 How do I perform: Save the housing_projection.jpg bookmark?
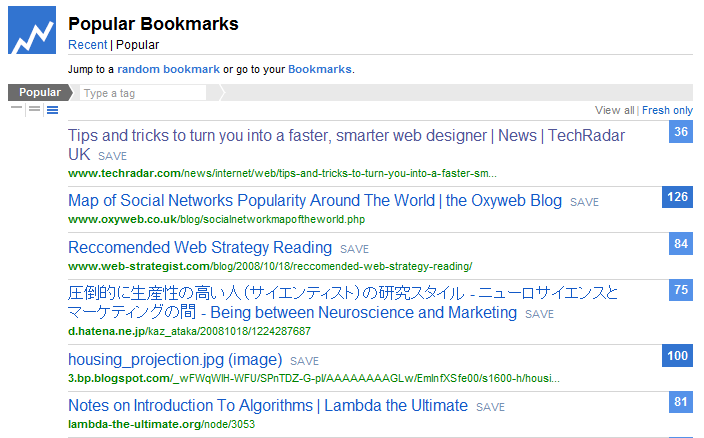(304, 361)
